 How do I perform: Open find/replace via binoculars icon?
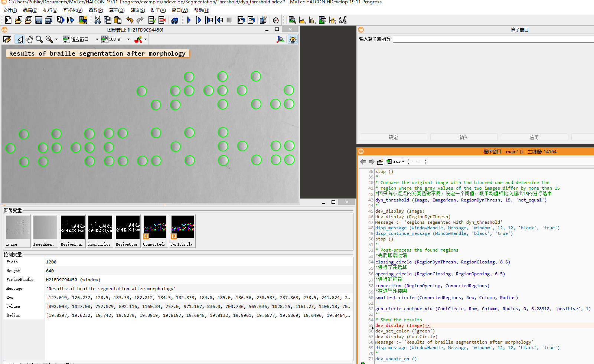coord(174,20)
